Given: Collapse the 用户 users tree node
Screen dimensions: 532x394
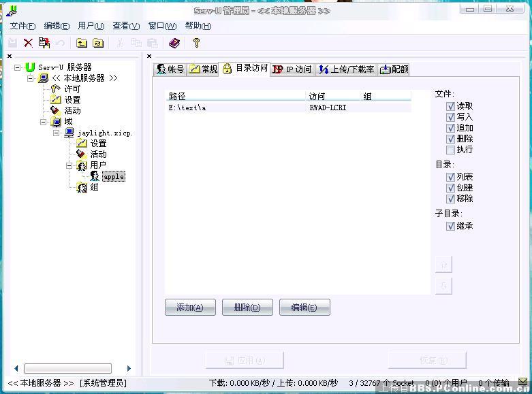Looking at the screenshot, I should 69,165.
